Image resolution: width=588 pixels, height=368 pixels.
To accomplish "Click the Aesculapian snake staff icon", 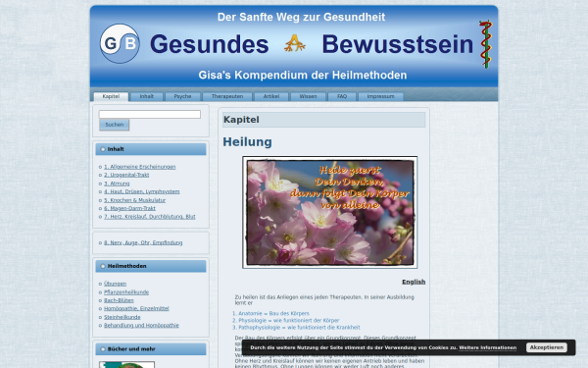I will point(486,44).
